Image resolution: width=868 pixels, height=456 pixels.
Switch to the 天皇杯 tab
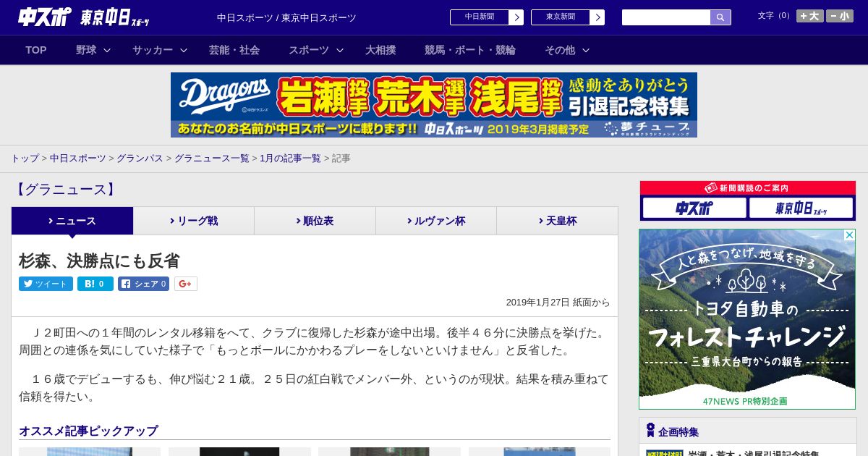pos(557,221)
